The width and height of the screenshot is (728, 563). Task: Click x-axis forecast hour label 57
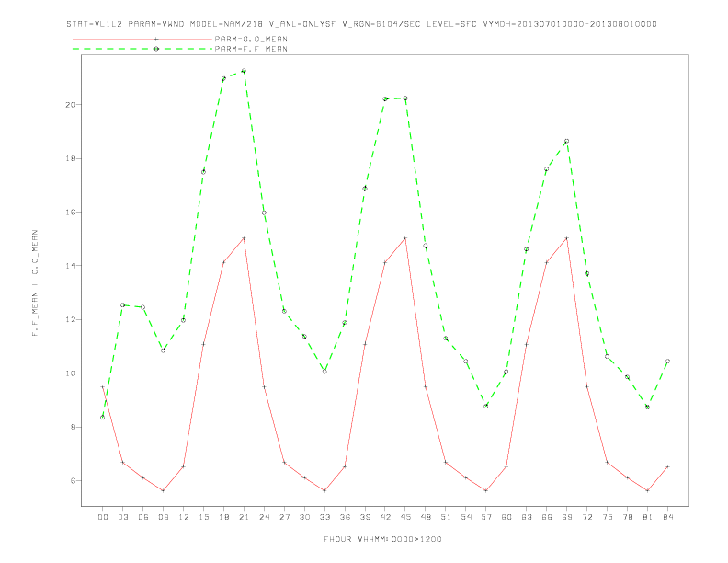(x=486, y=517)
